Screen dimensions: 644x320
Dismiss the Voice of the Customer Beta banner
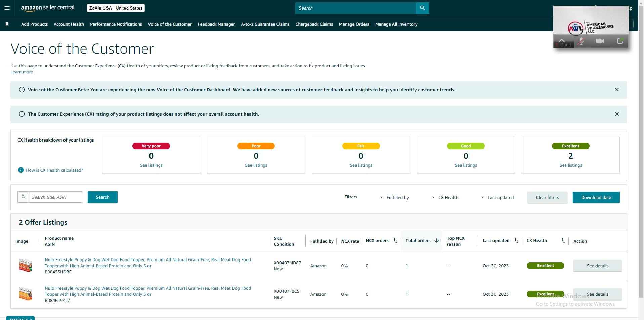[x=617, y=90]
